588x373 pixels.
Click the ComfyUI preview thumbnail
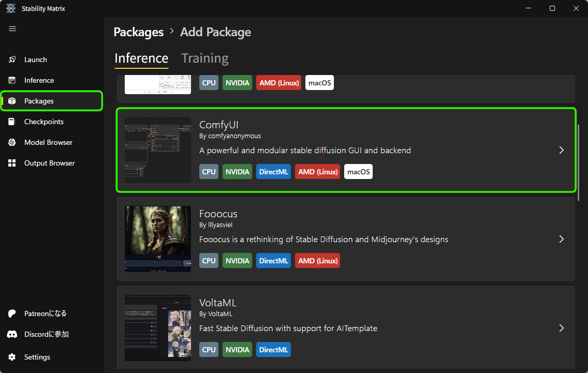click(158, 150)
